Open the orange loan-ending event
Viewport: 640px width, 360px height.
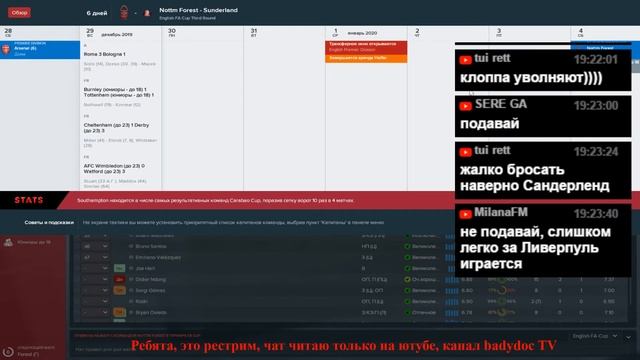click(x=366, y=58)
